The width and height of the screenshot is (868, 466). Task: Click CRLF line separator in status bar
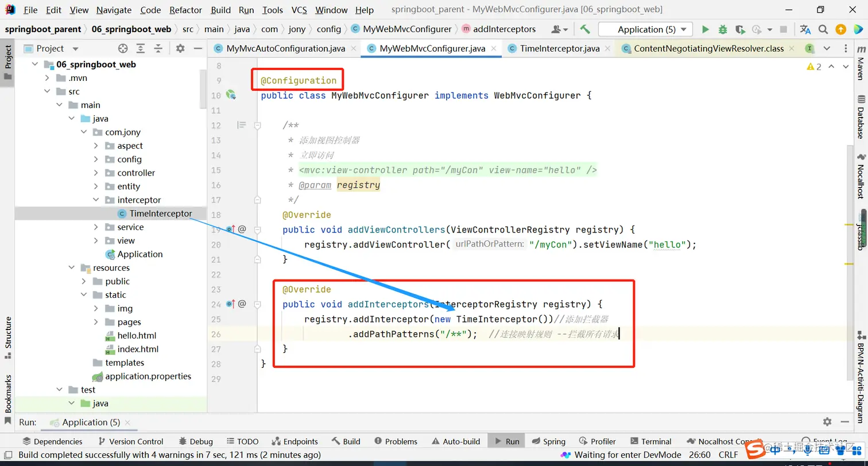point(728,455)
